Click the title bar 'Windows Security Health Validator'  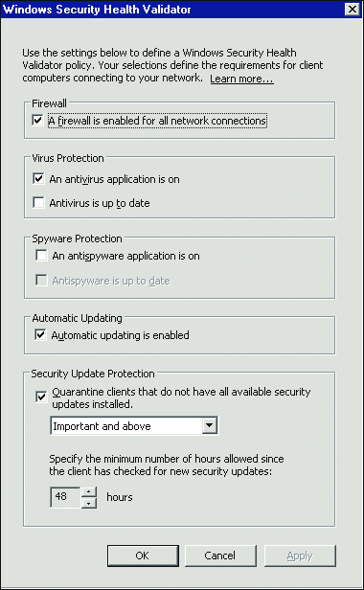pos(97,9)
